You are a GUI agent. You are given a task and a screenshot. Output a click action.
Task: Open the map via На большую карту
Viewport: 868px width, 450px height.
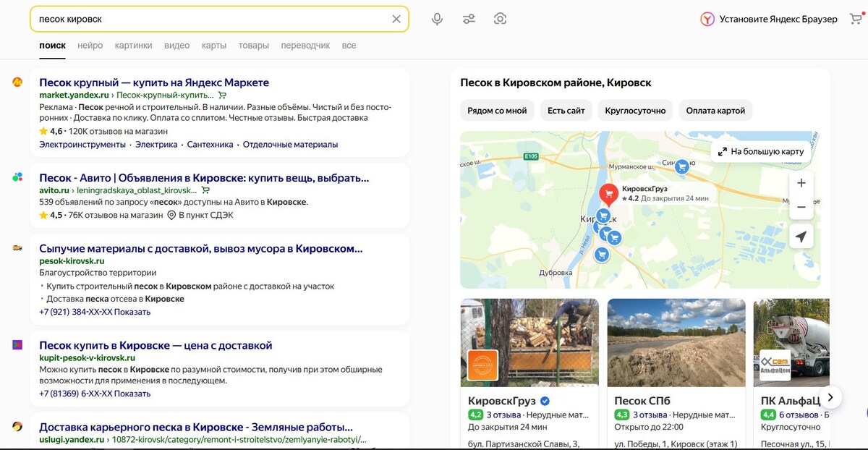761,151
